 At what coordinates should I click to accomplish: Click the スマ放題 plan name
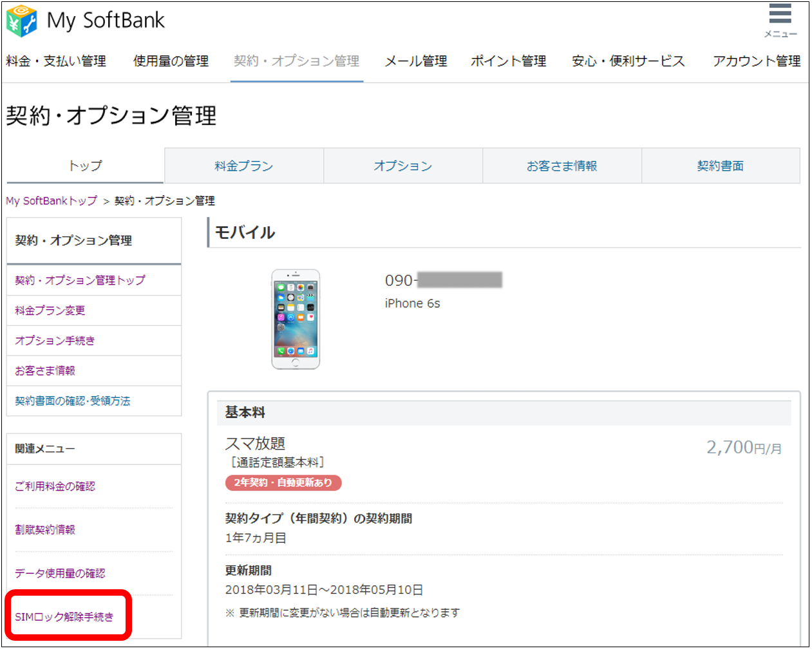[x=255, y=443]
